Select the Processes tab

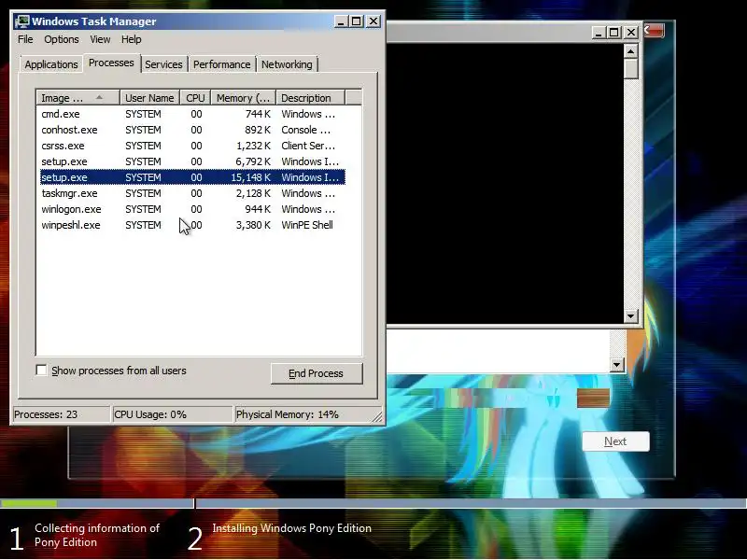pyautogui.click(x=111, y=63)
